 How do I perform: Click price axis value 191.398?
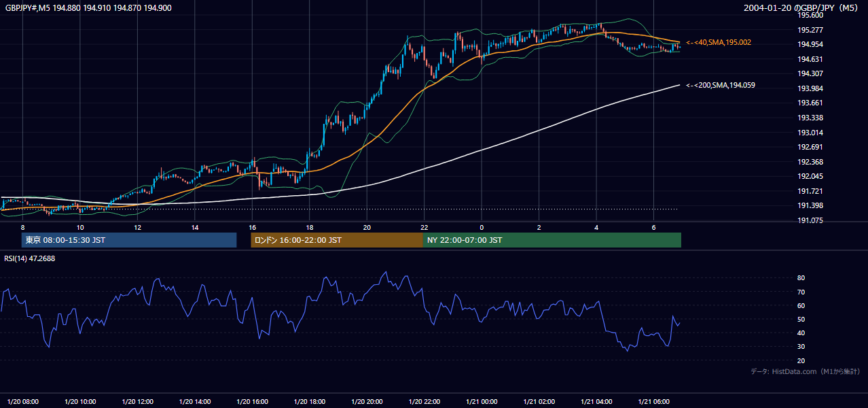point(810,206)
